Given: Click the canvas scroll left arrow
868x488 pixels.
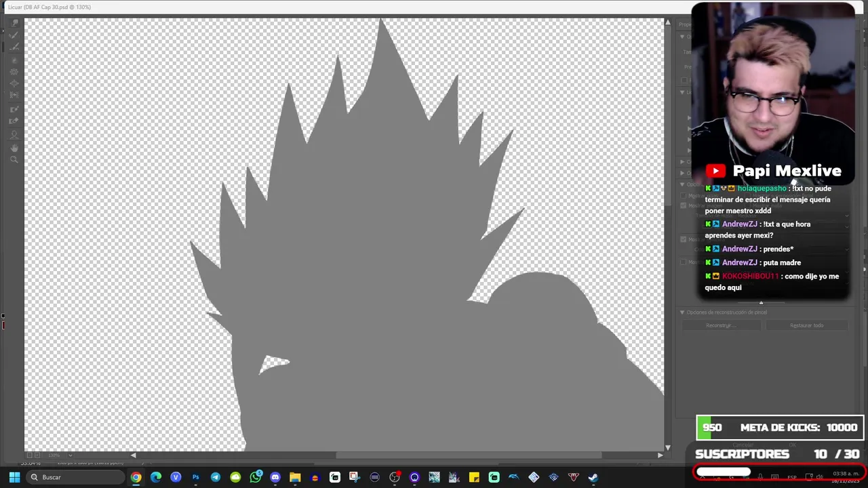Looking at the screenshot, I should pos(133,455).
